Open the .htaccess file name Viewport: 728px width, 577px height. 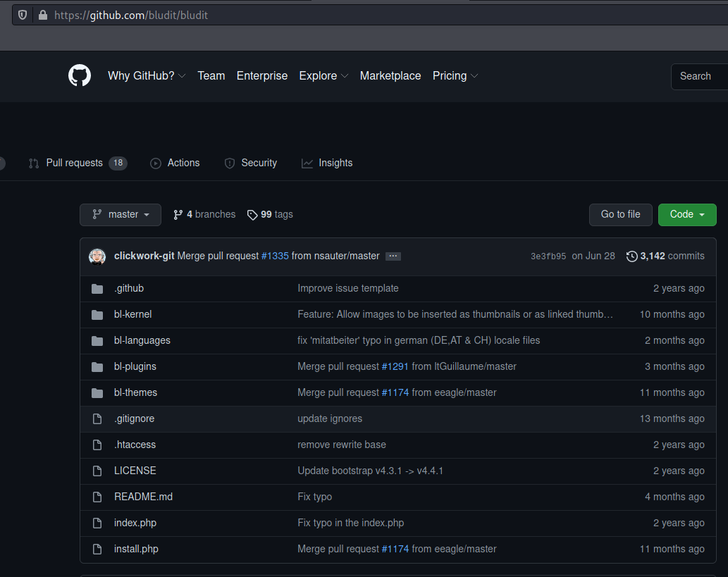point(135,445)
